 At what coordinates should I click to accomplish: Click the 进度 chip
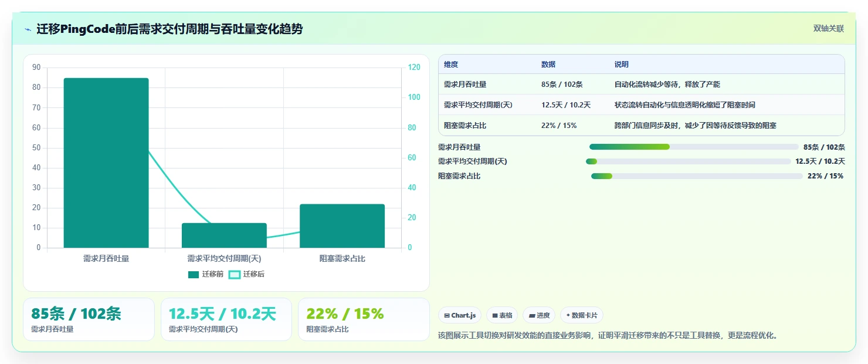(539, 315)
